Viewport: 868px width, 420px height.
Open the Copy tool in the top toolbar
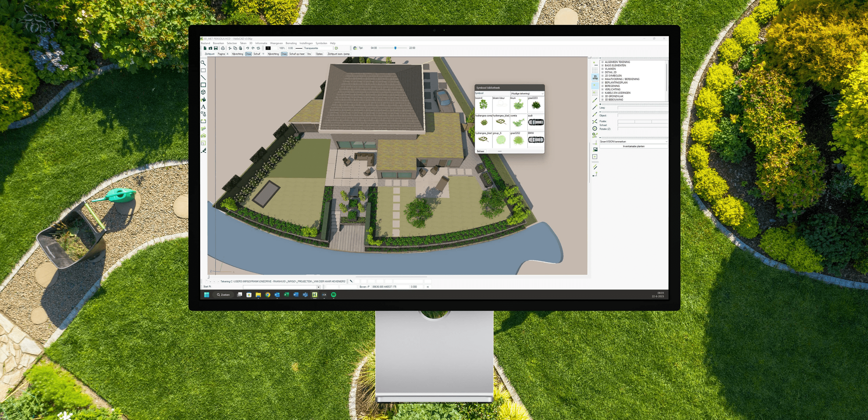point(236,48)
